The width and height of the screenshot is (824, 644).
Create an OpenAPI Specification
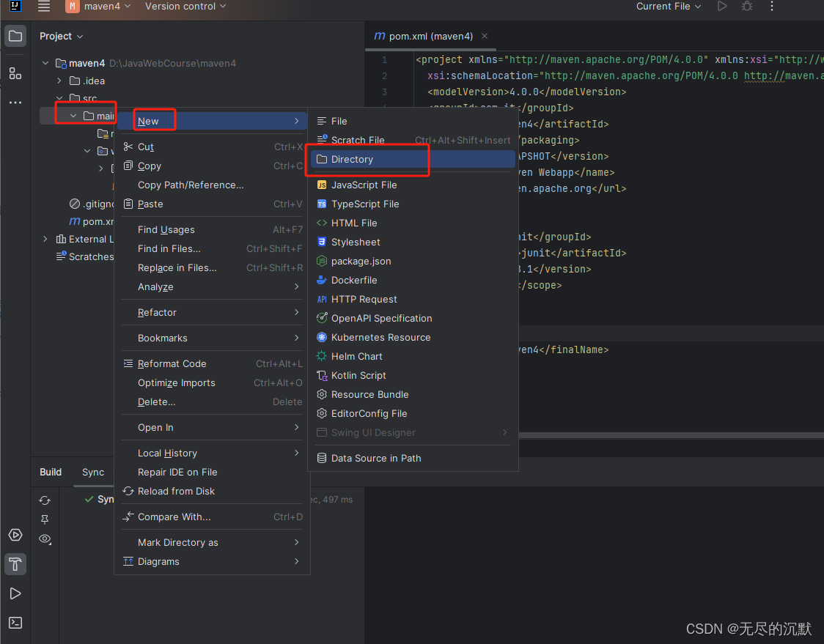click(x=411, y=318)
